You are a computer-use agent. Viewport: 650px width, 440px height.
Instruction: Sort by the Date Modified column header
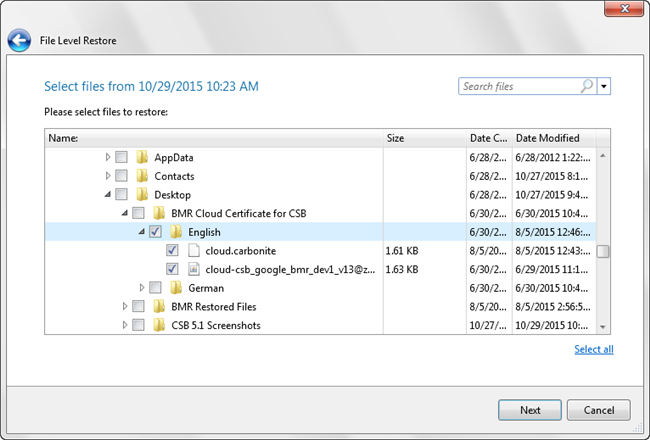click(550, 138)
